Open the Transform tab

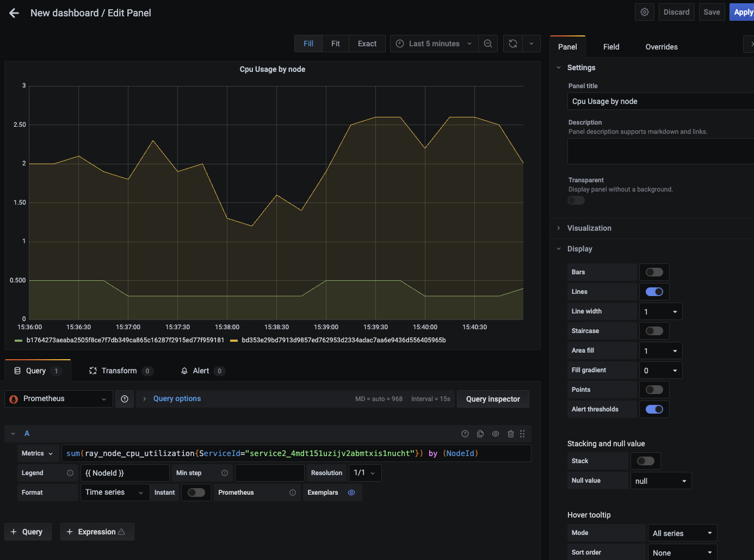click(x=121, y=371)
